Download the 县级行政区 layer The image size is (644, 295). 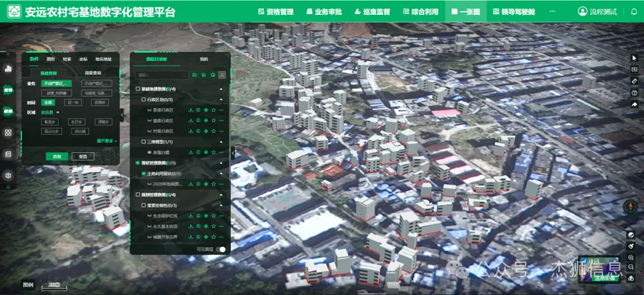coord(191,110)
